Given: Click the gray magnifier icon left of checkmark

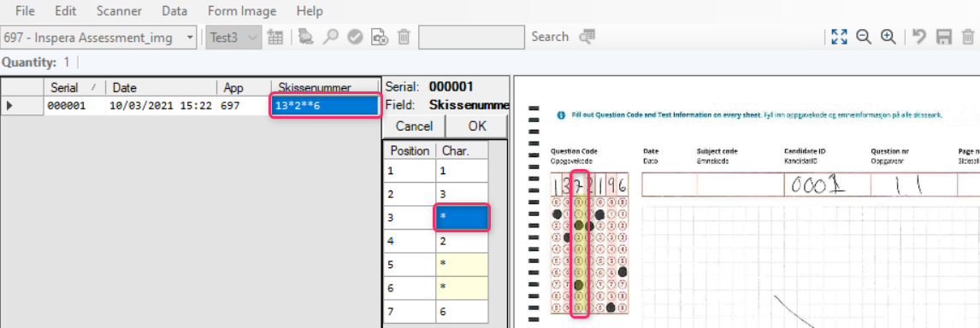Looking at the screenshot, I should click(330, 38).
